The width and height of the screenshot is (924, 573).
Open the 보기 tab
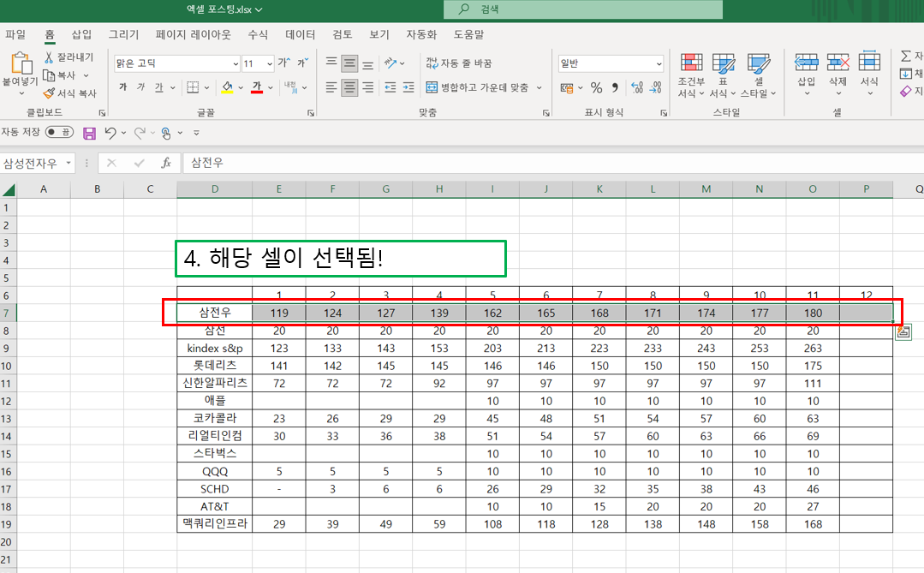pos(379,34)
